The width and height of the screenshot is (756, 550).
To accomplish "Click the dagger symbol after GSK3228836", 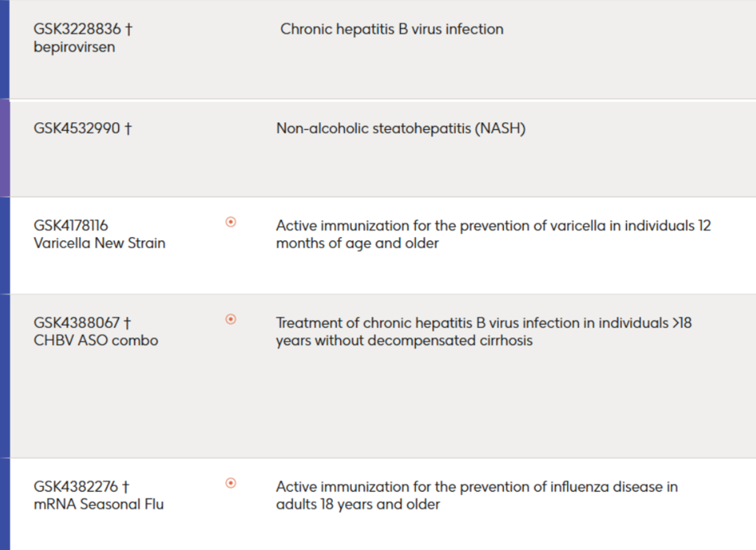I will click(128, 29).
